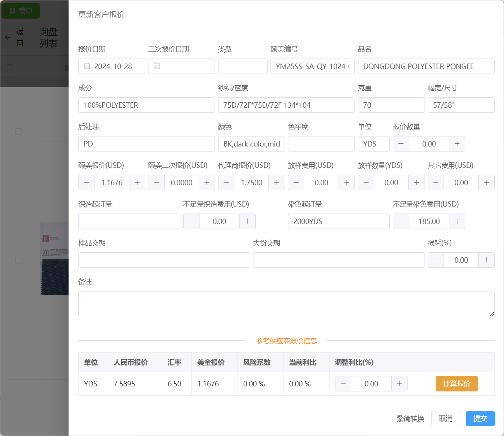This screenshot has width=504, height=436.
Task: Click the 繁简转换 link
Action: tap(410, 419)
